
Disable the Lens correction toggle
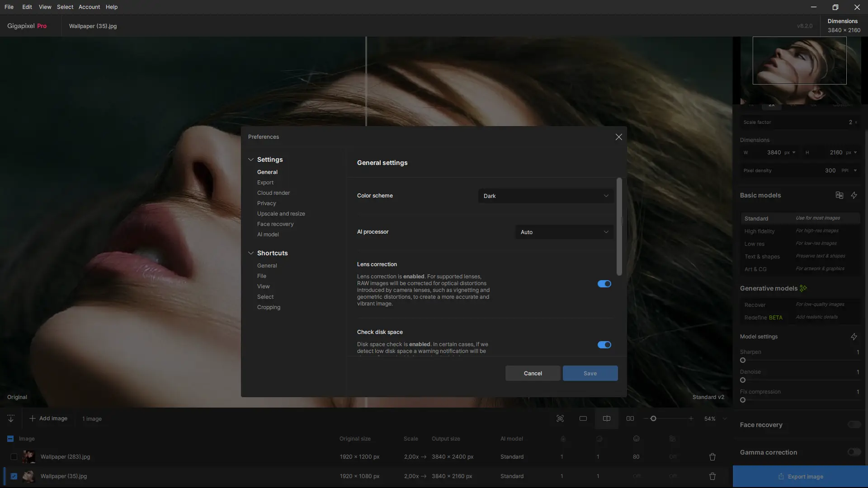point(604,284)
